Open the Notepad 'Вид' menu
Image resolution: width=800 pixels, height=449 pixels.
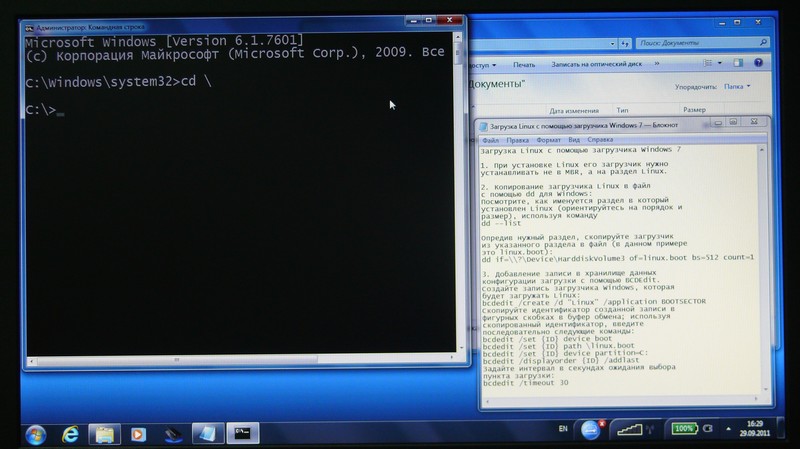(574, 140)
